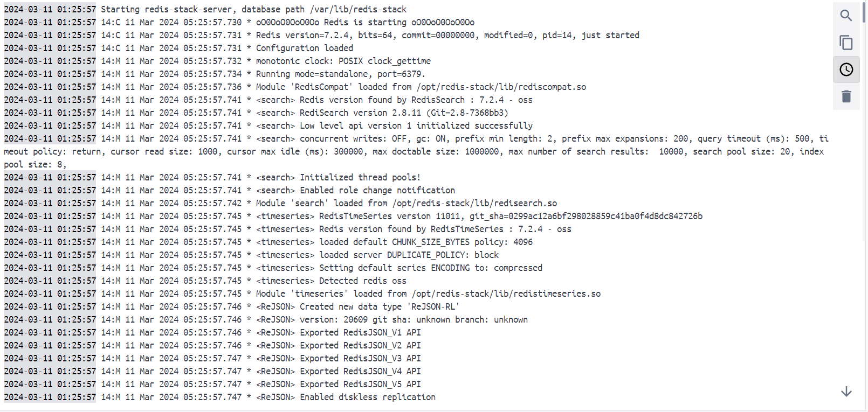Click the 'Running mode=standalone, port=6379' entry
The height and width of the screenshot is (412, 868).
pos(323,74)
